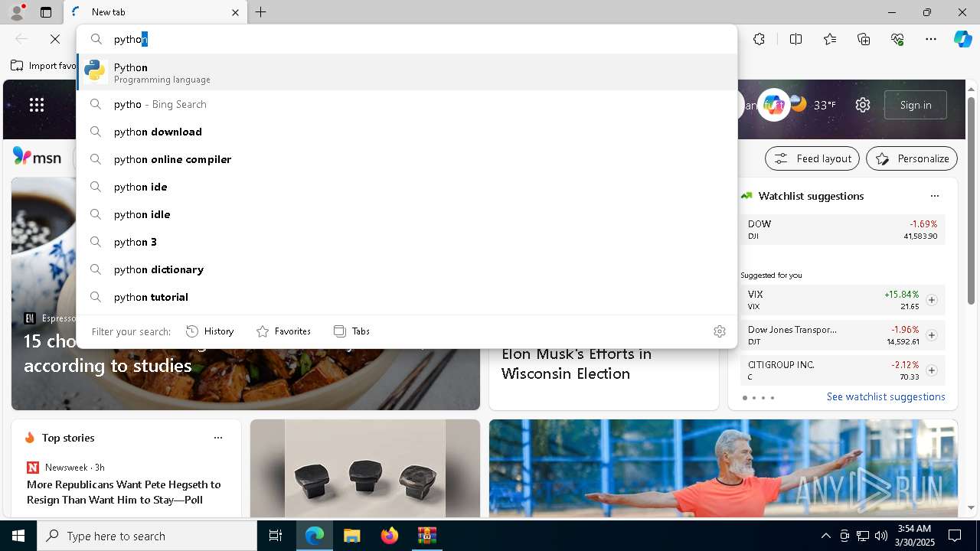Stop loading the page
The height and width of the screenshot is (551, 980).
coord(55,39)
